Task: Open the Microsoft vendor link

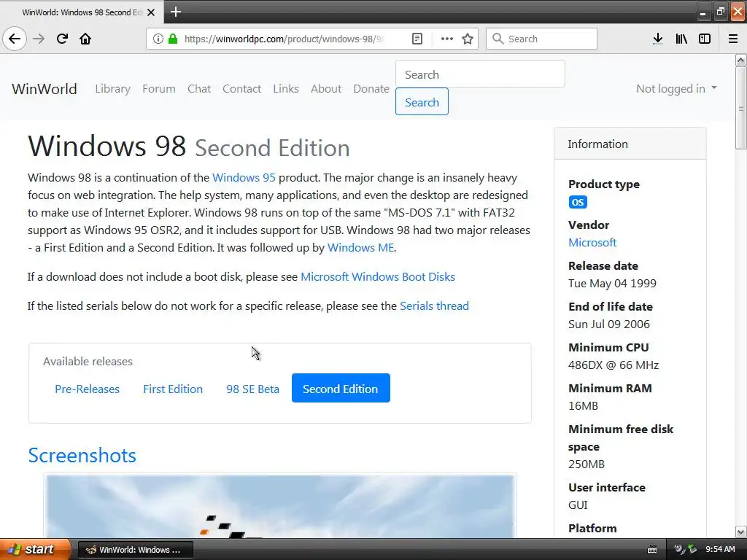Action: point(592,242)
